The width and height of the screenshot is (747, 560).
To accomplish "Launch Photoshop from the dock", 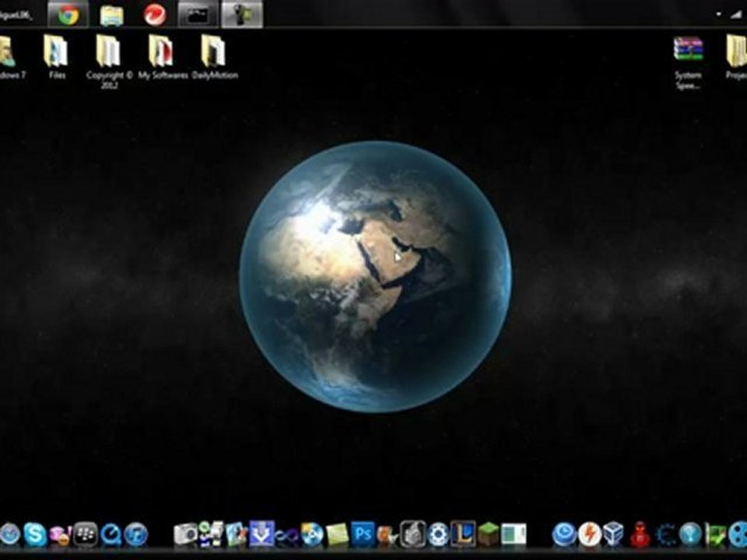I will coord(363,534).
